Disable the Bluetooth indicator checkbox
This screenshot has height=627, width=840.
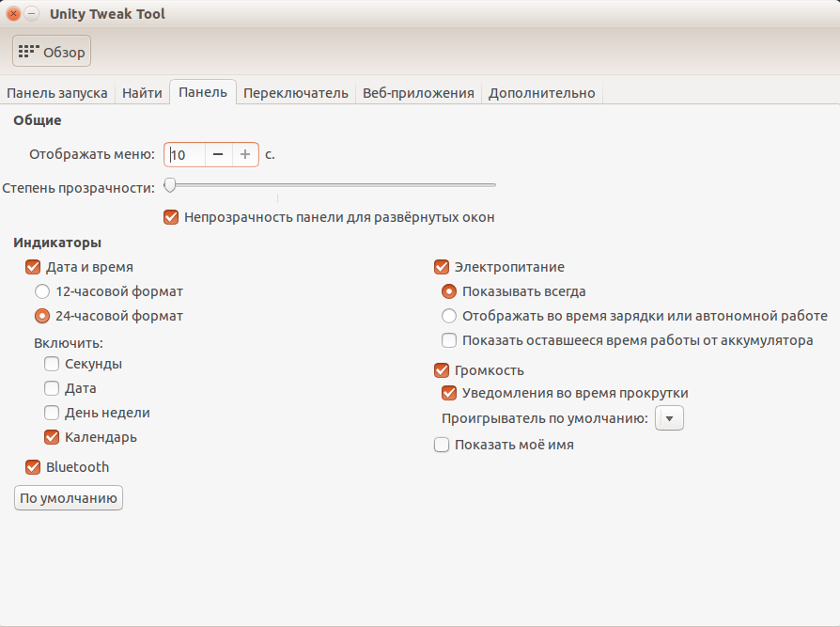(x=33, y=467)
